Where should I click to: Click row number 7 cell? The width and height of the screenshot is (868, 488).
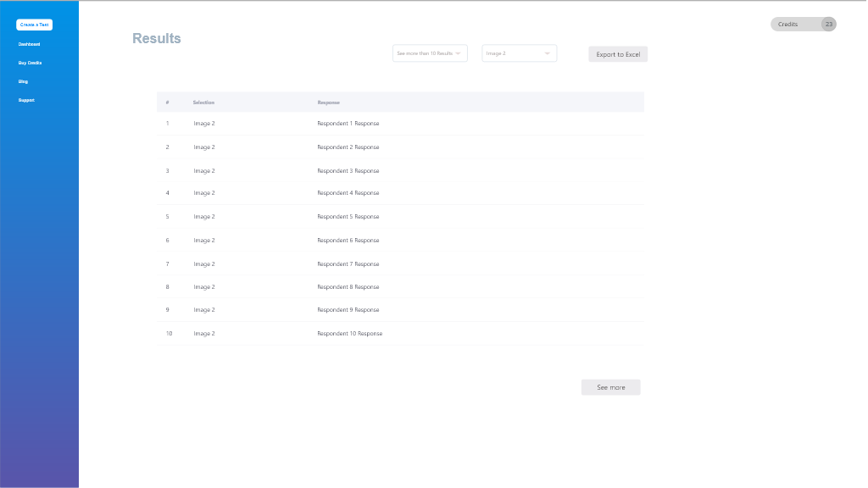point(167,264)
